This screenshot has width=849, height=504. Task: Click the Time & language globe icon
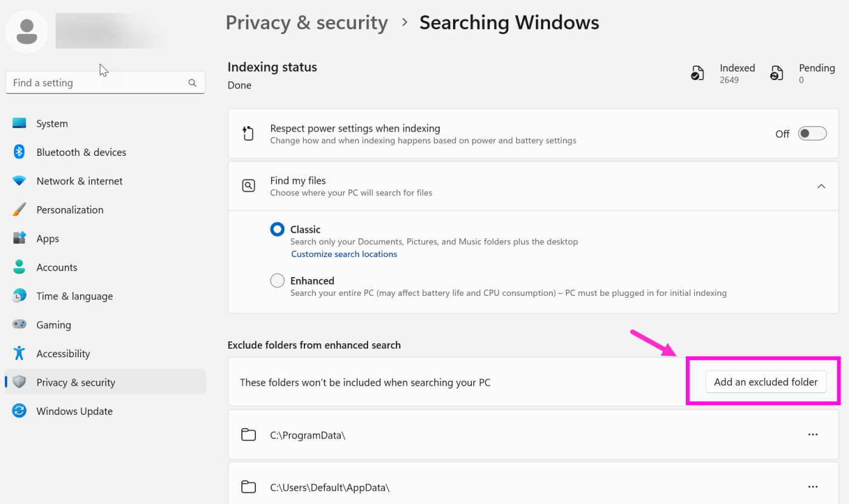pyautogui.click(x=19, y=295)
